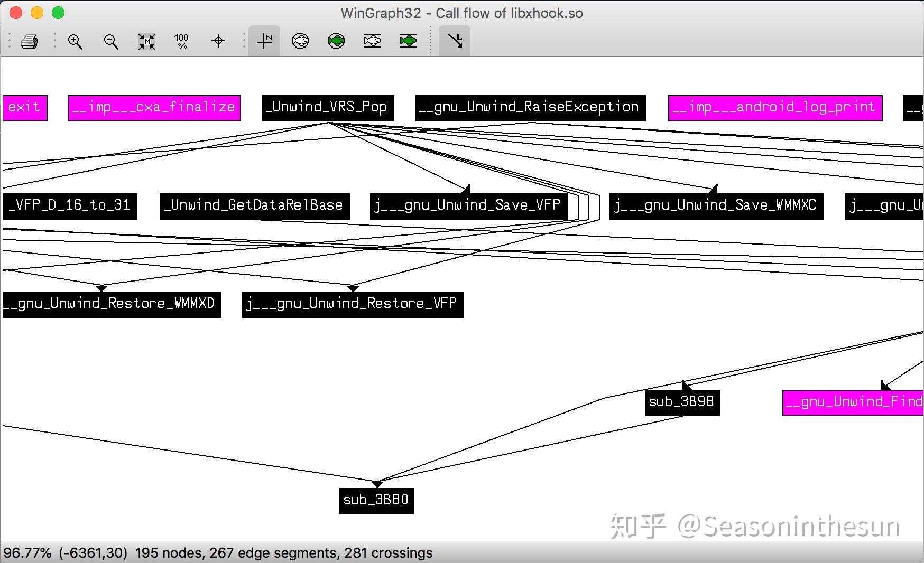Zoom in using the magnifier plus icon
Screen dimensions: 924x563
(x=75, y=41)
